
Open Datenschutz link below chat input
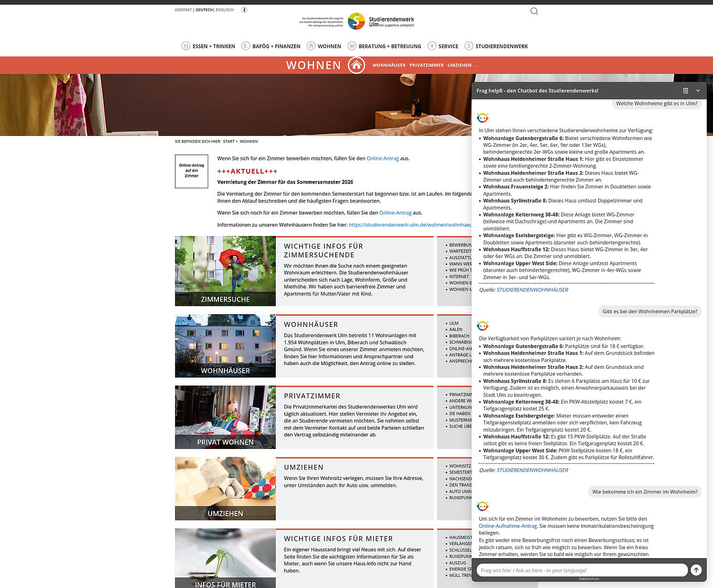click(589, 579)
